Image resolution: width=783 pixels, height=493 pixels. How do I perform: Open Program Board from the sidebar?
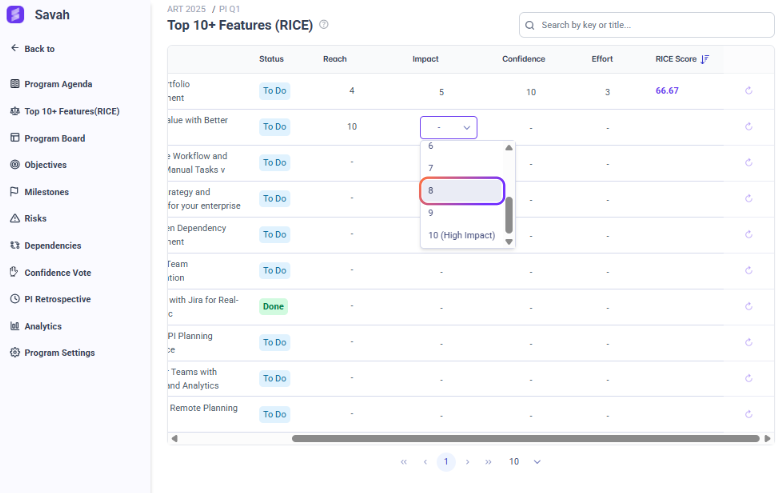point(68,138)
